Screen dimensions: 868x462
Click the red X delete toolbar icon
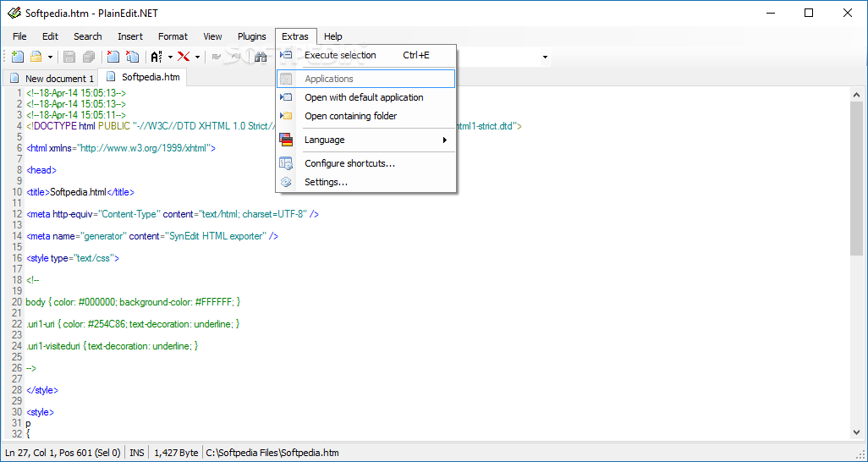pos(184,57)
